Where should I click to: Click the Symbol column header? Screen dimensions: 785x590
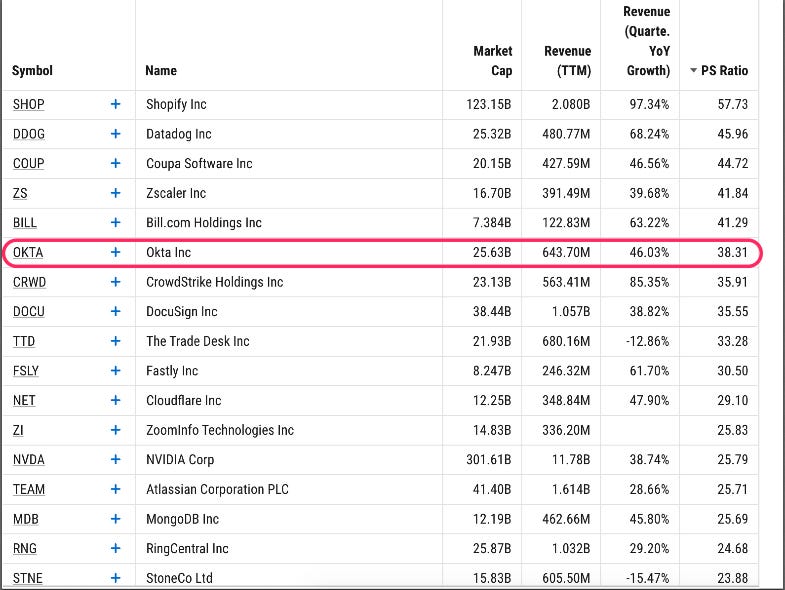pos(32,71)
